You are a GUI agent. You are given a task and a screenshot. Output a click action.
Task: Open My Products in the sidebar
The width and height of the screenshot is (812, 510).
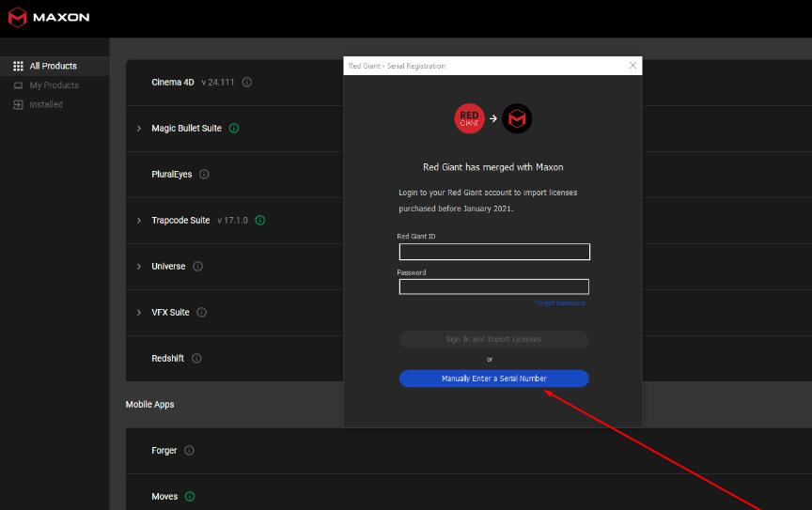click(55, 85)
